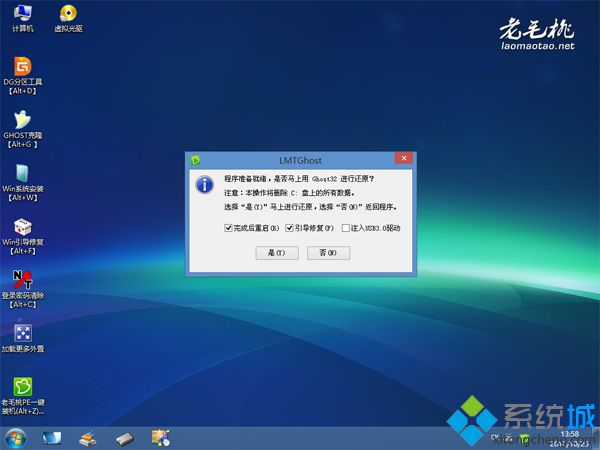Click the colorful puzzle taskbar icon
600x450 pixels.
pyautogui.click(x=161, y=438)
